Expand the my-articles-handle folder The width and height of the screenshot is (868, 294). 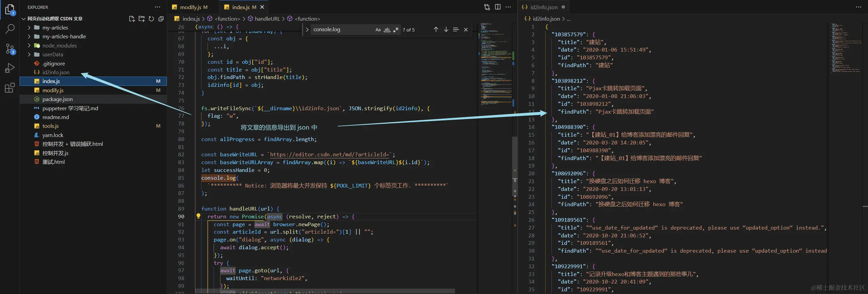click(29, 36)
